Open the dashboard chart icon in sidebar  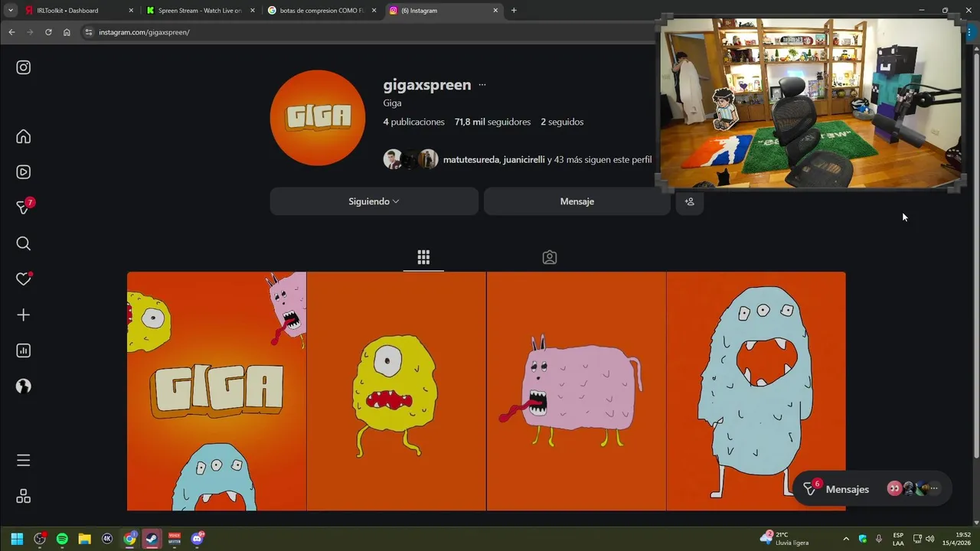tap(24, 350)
